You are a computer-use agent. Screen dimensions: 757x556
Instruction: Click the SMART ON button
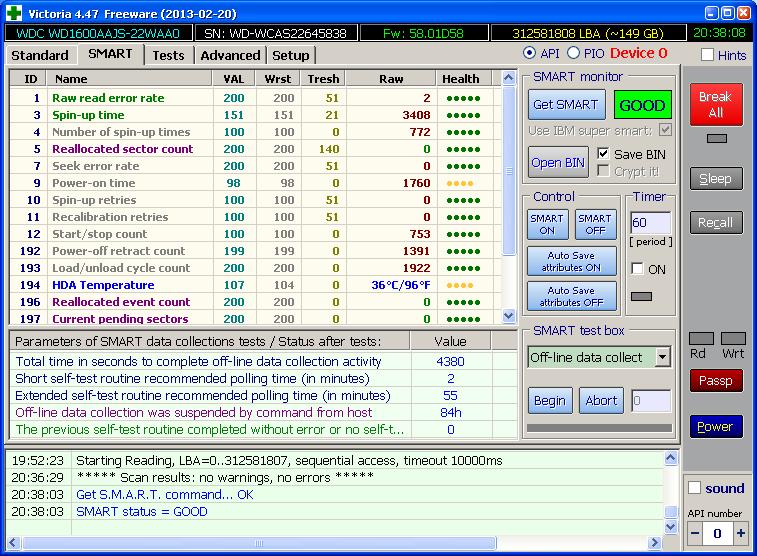pyautogui.click(x=547, y=224)
